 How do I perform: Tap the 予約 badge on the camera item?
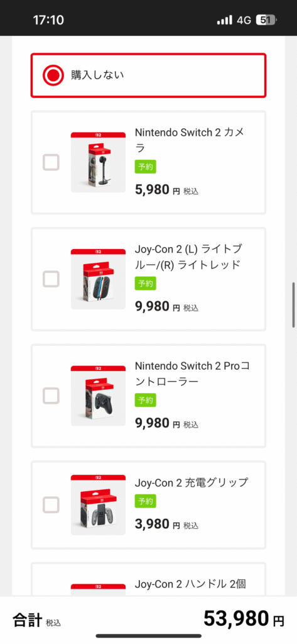[146, 167]
